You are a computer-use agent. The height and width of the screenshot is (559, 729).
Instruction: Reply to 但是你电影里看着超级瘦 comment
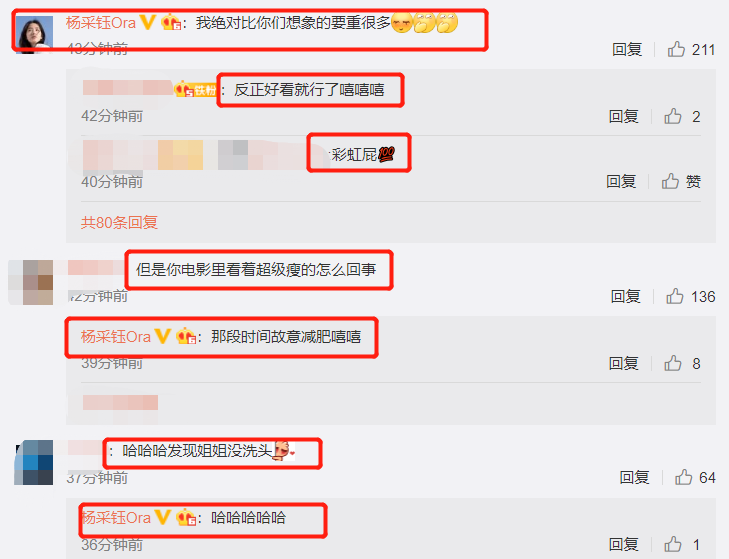625,296
